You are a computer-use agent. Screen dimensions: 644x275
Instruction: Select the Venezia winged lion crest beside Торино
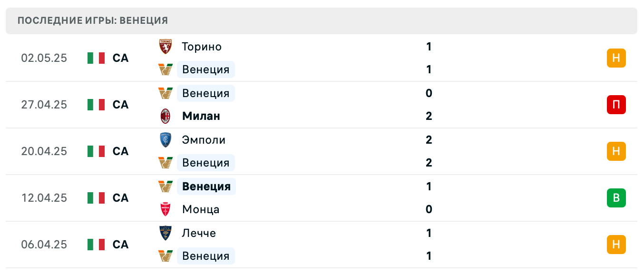(x=166, y=69)
